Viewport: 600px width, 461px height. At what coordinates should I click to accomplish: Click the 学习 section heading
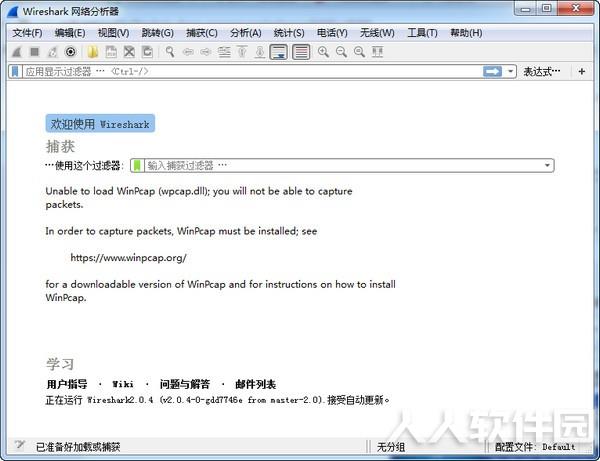60,364
